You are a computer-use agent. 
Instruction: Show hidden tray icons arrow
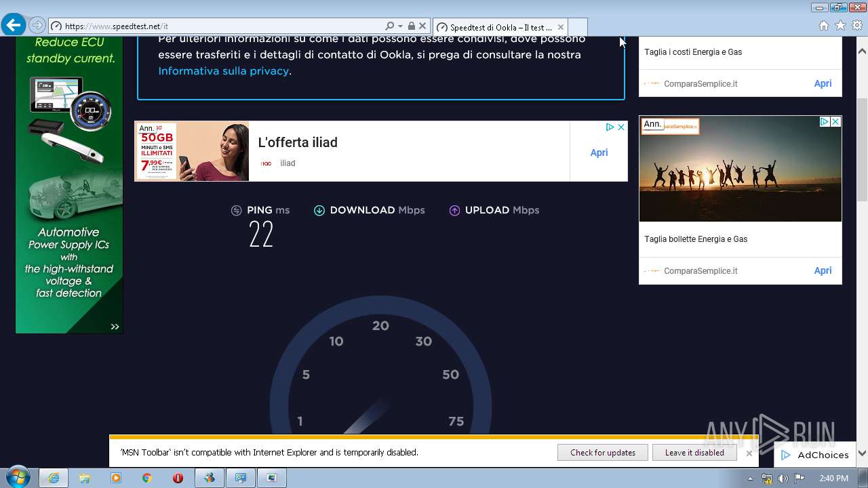750,479
